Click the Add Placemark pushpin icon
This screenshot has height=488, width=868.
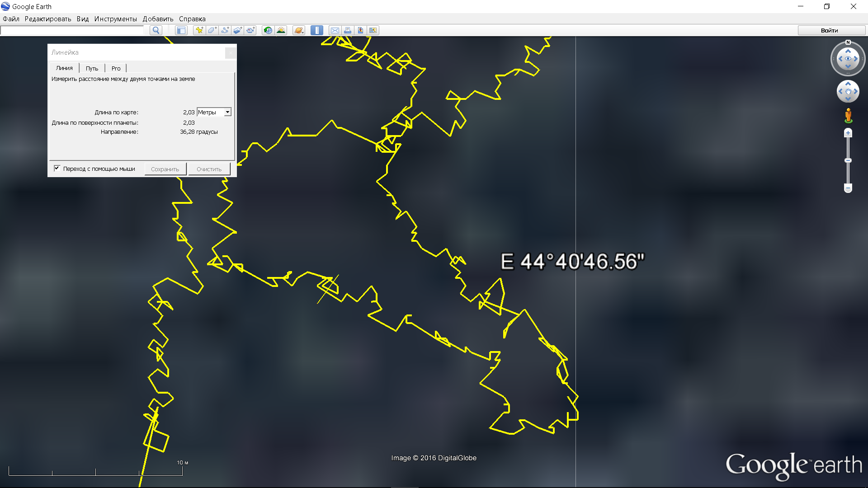click(199, 30)
